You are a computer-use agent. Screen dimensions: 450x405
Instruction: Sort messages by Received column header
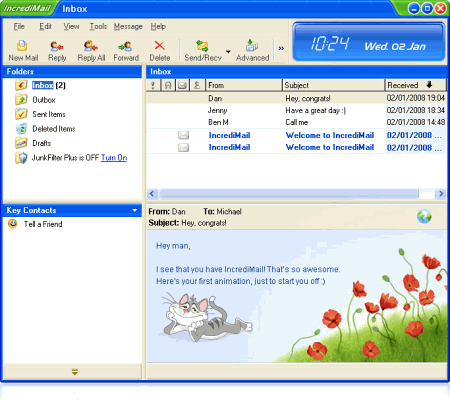pyautogui.click(x=415, y=85)
